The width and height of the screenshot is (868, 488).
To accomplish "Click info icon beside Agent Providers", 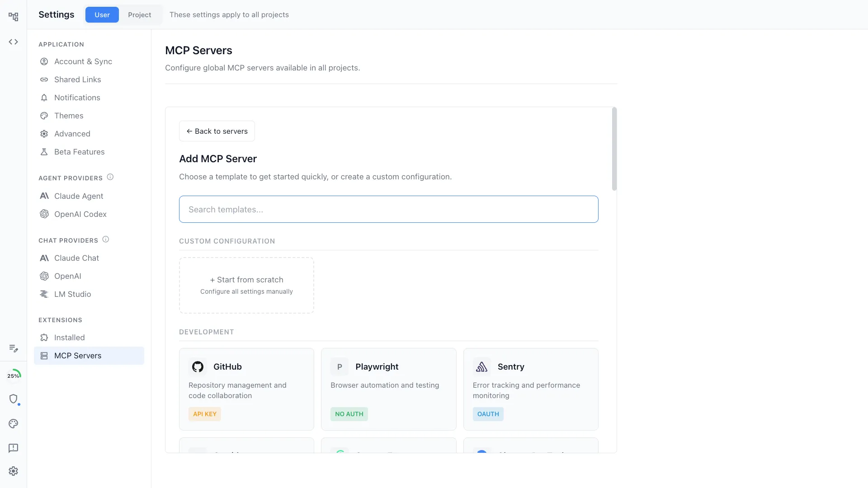I will coord(110,177).
